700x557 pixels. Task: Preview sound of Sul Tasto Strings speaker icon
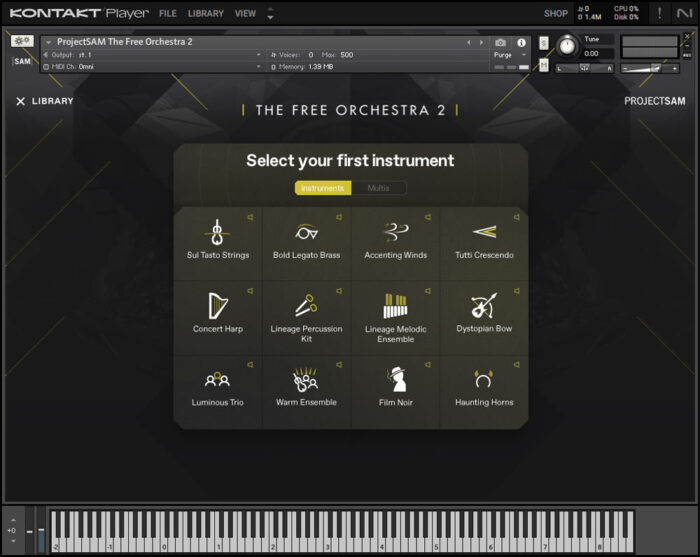(x=250, y=217)
